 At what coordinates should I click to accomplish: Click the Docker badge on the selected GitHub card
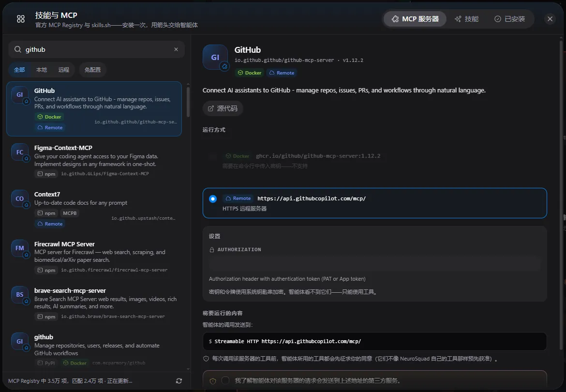click(x=49, y=117)
